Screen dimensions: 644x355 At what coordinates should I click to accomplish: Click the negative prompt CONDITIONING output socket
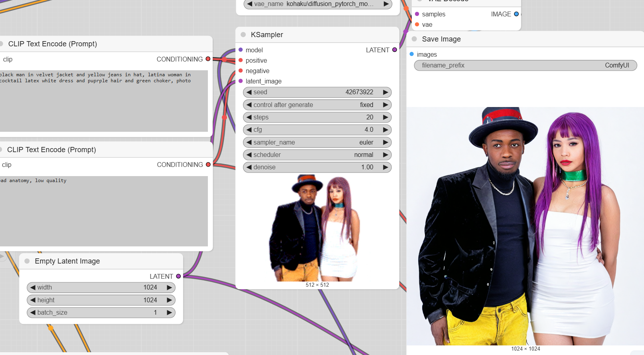(208, 165)
